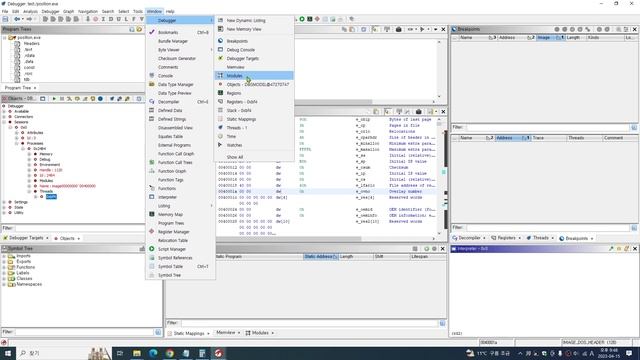Collapse the position.exe node in Program Trees
Screen dimensions: 640x360
coord(4,38)
